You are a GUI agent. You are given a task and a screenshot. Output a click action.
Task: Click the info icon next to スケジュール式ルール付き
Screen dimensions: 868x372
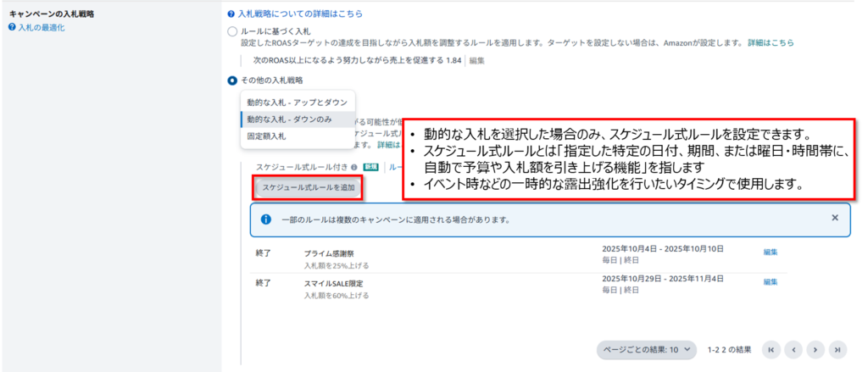353,167
